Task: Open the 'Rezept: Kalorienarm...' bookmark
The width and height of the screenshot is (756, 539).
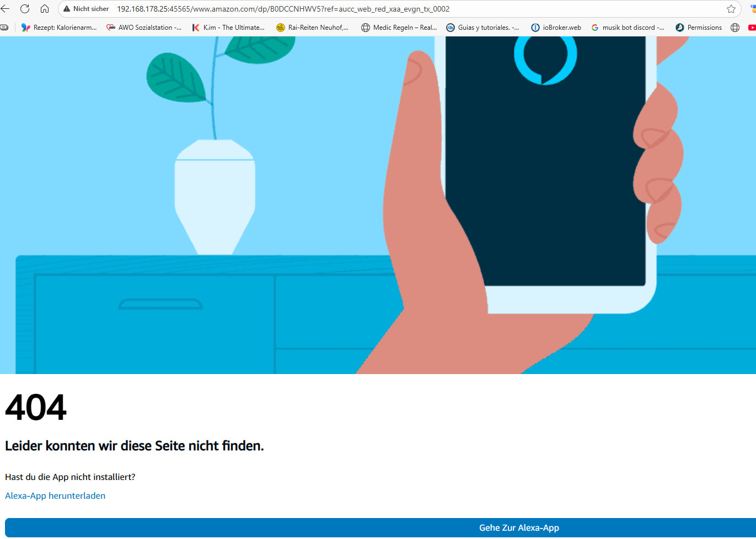Action: click(59, 28)
